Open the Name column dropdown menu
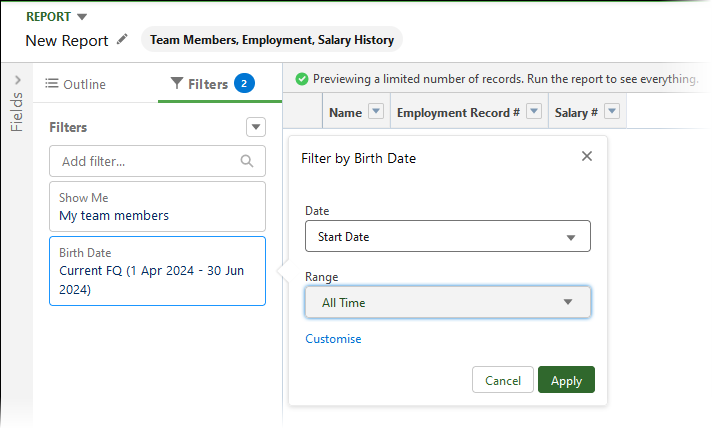This screenshot has height=429, width=712. click(x=376, y=113)
